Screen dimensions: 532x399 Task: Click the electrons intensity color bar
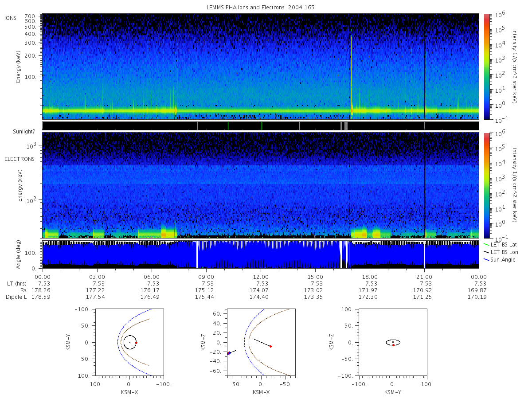click(x=486, y=185)
